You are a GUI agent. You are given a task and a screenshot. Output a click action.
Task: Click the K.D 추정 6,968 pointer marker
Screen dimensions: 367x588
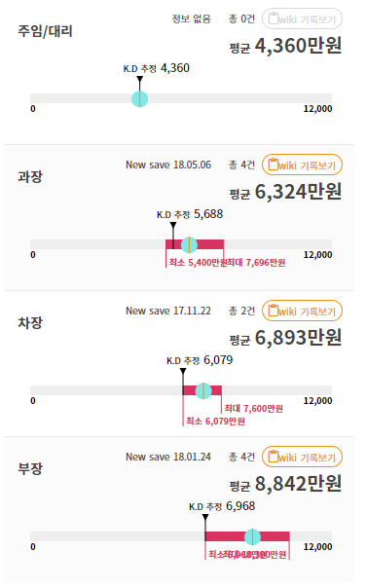pyautogui.click(x=205, y=518)
